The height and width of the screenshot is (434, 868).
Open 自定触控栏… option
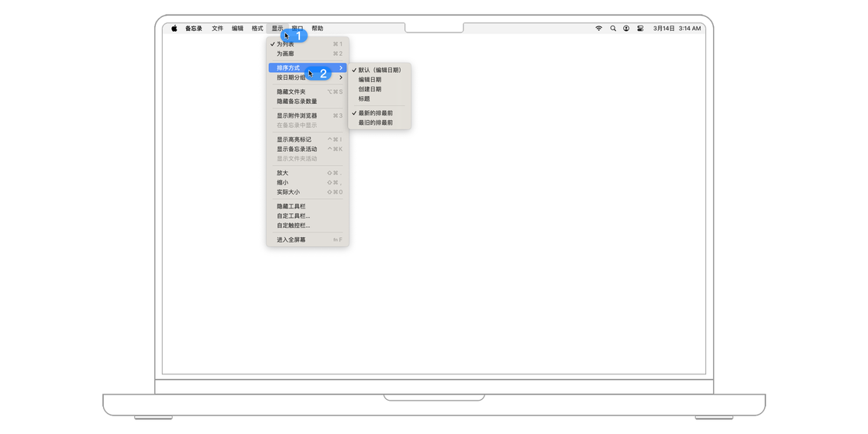point(307,226)
